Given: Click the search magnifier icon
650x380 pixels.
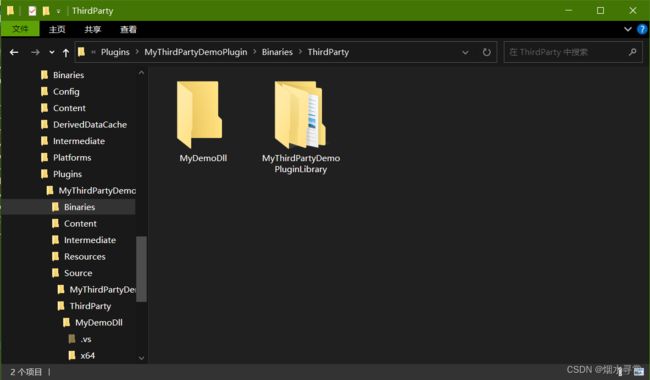Looking at the screenshot, I should click(x=632, y=52).
